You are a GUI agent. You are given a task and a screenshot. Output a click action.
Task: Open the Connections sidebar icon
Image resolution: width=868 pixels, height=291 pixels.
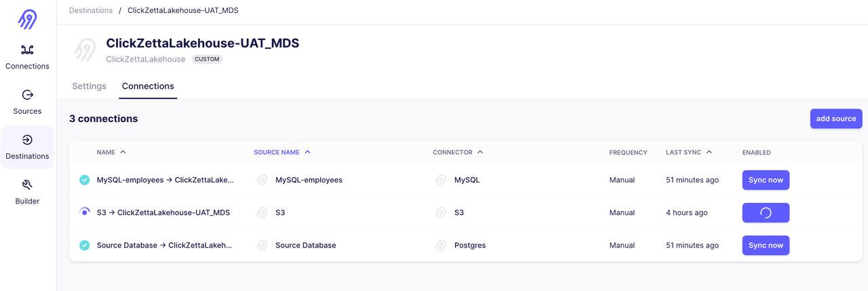(27, 50)
